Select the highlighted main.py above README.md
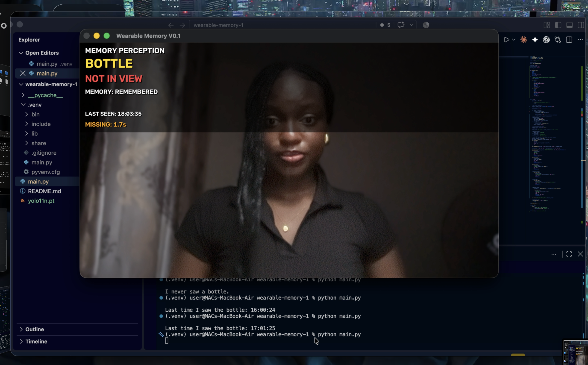Image resolution: width=588 pixels, height=365 pixels. (x=47, y=182)
